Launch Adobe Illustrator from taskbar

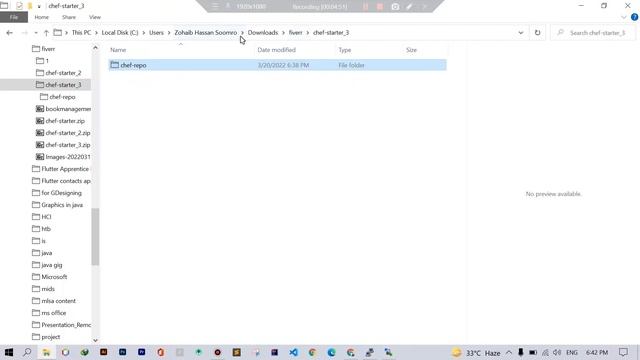tap(104, 352)
